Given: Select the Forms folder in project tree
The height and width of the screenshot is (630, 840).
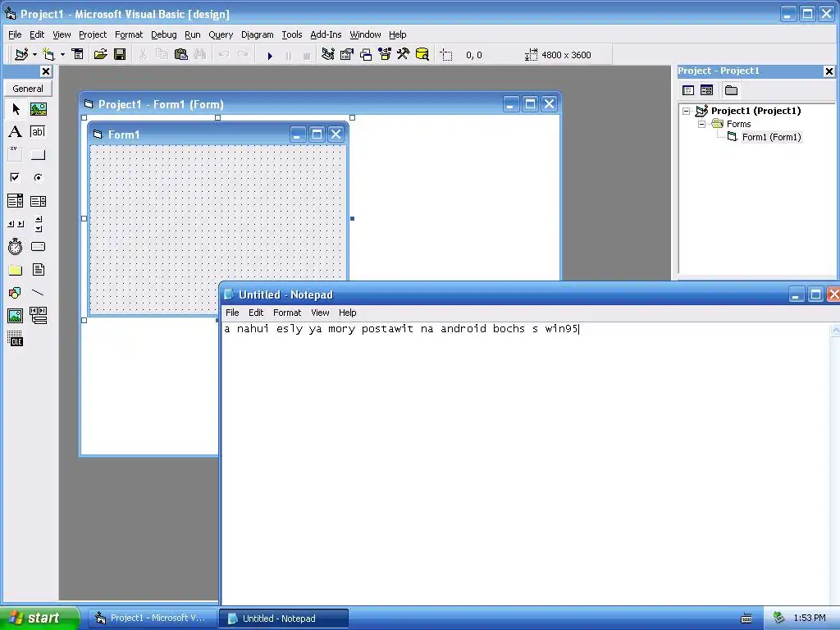Looking at the screenshot, I should click(x=739, y=124).
